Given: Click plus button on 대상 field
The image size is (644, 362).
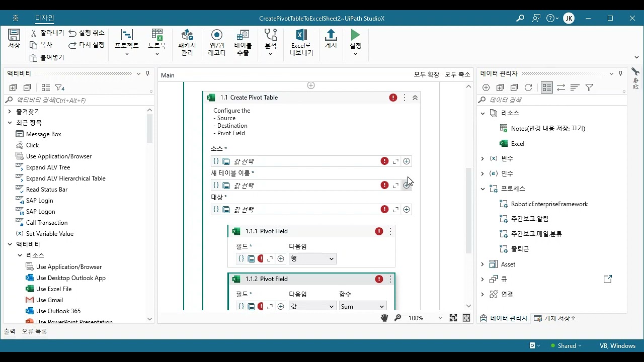Looking at the screenshot, I should click(407, 210).
